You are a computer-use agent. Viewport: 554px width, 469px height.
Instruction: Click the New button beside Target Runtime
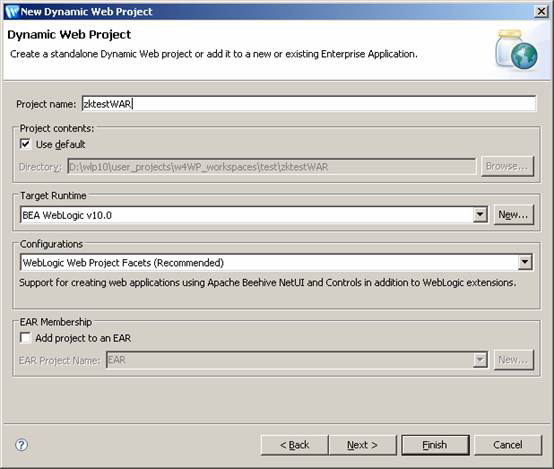[x=513, y=215]
